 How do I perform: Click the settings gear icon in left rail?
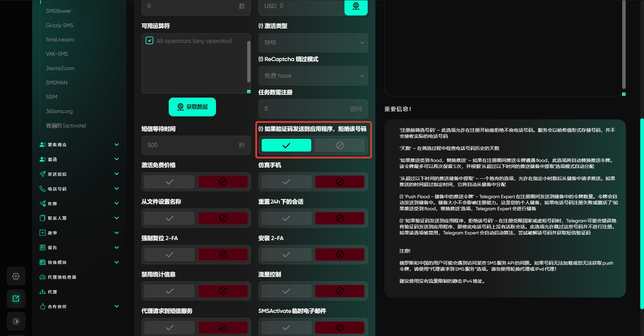(x=16, y=276)
